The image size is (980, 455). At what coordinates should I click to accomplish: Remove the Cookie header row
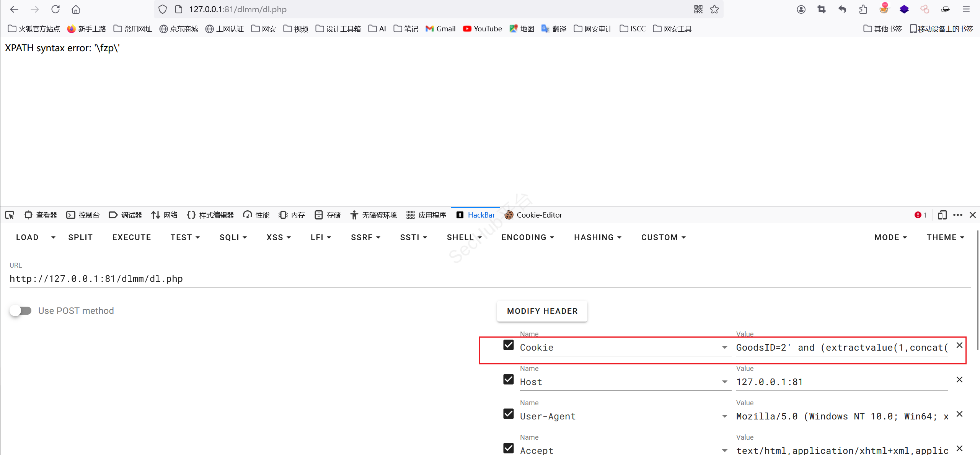[x=959, y=345]
